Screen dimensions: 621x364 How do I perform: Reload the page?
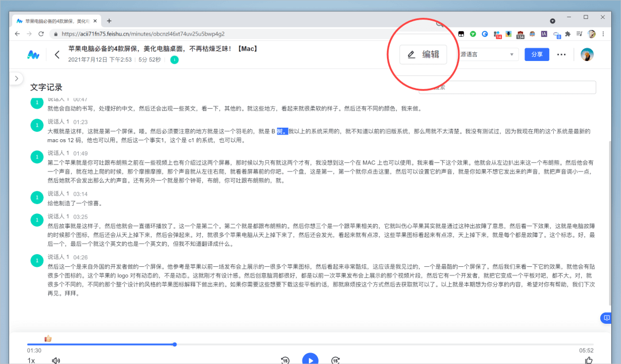tap(41, 34)
